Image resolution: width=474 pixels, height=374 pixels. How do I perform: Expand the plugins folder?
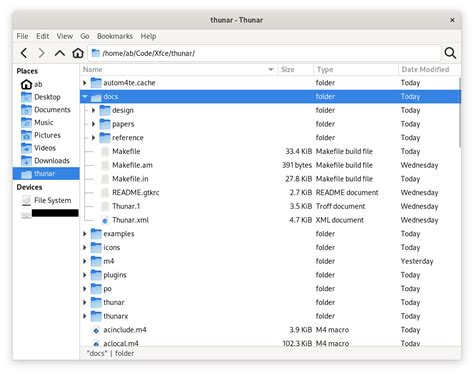[85, 275]
